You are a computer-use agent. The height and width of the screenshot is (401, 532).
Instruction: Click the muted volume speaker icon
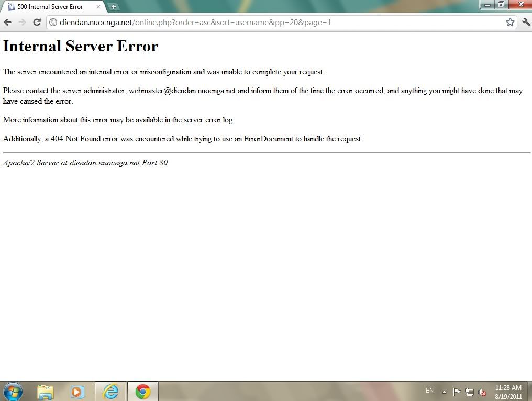pyautogui.click(x=482, y=392)
